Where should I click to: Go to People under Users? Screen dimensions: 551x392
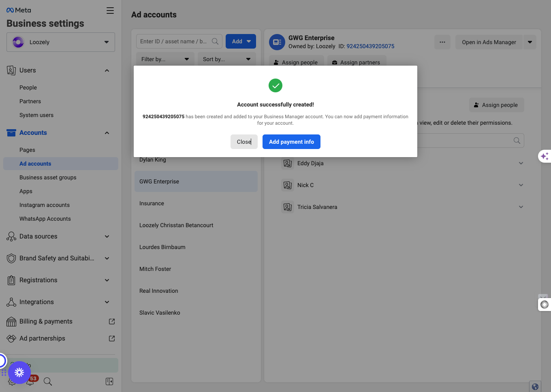pos(28,87)
